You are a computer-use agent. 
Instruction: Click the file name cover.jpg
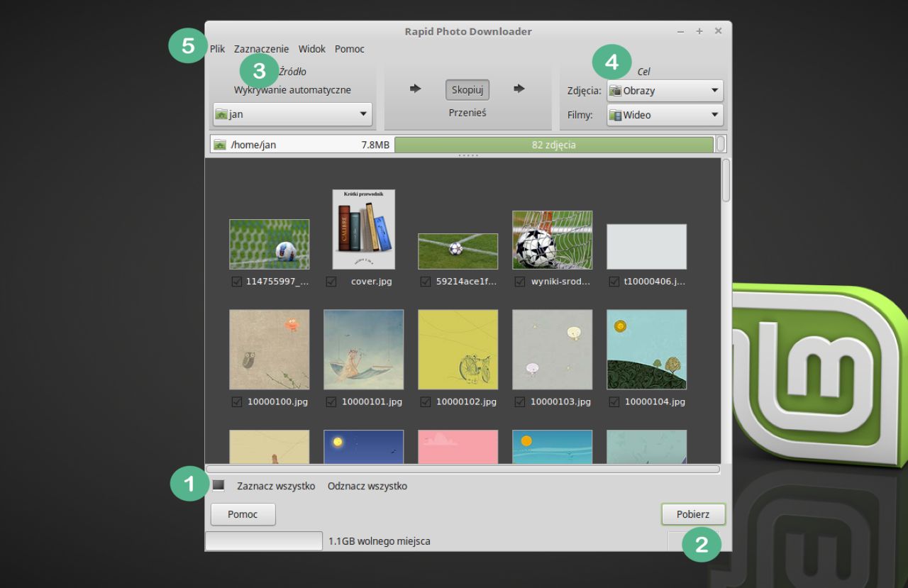pyautogui.click(x=372, y=282)
